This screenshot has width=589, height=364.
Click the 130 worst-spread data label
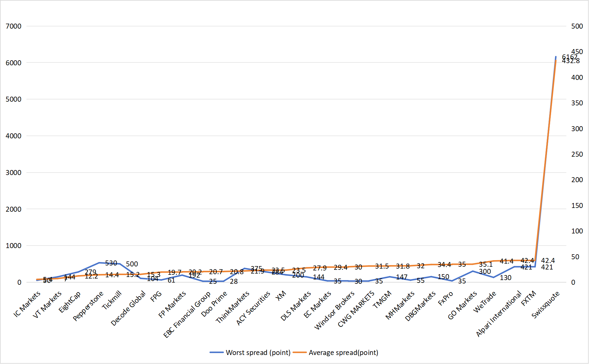506,278
